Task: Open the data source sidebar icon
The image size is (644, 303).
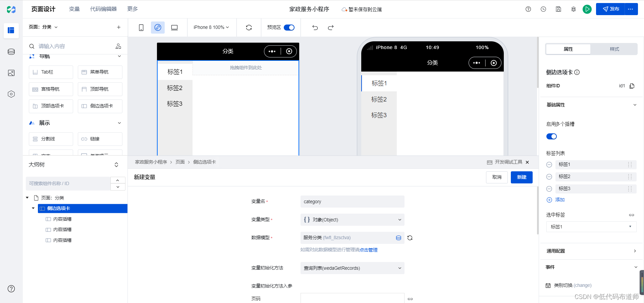Action: coord(11,52)
